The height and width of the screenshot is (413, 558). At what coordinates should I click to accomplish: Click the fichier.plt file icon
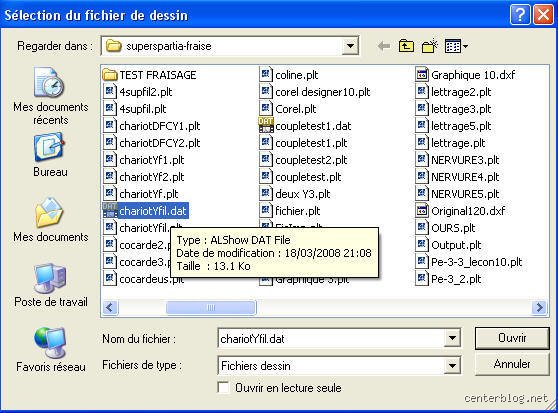click(x=266, y=211)
